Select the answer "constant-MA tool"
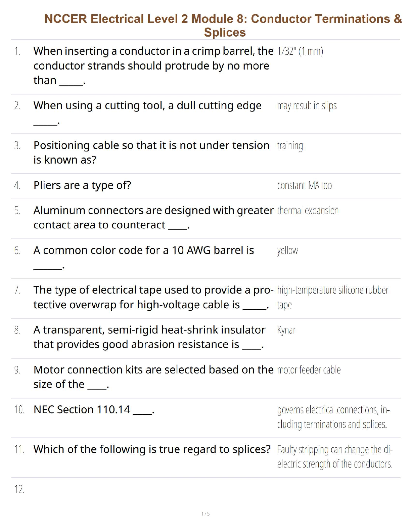The height and width of the screenshot is (532, 411). 305,185
